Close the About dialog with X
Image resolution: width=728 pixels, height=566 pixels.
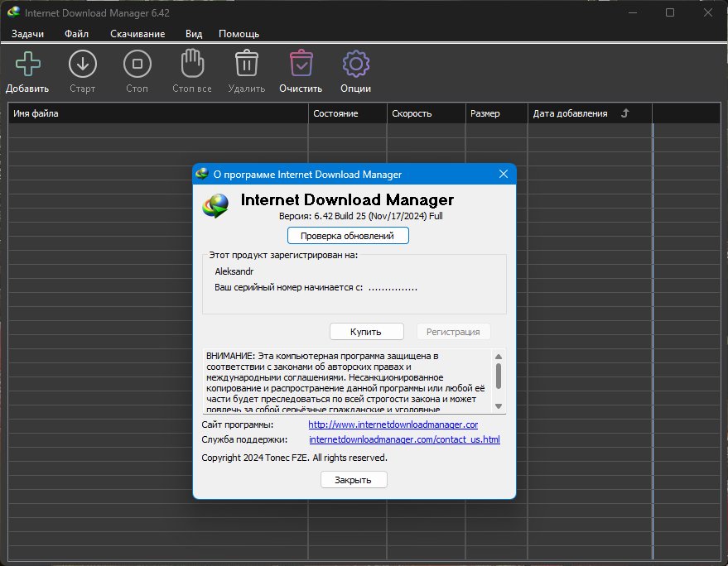pos(504,174)
